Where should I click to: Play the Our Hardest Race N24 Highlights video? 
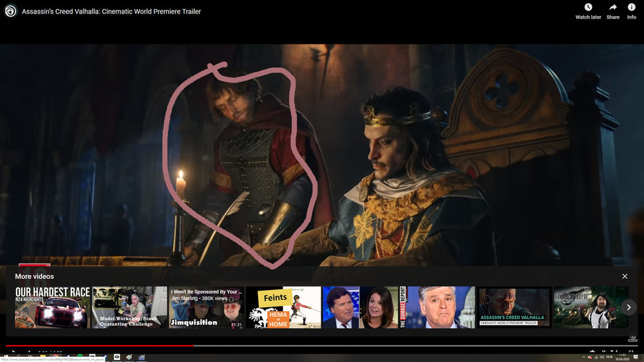pyautogui.click(x=53, y=307)
